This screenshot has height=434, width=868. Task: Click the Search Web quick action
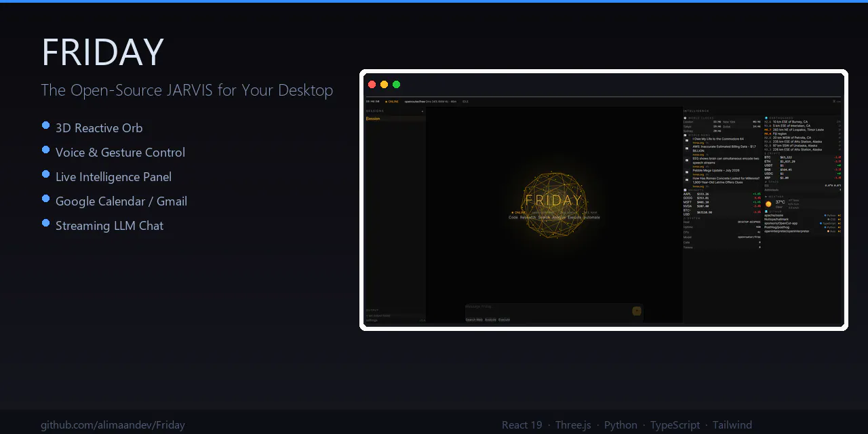pos(474,319)
